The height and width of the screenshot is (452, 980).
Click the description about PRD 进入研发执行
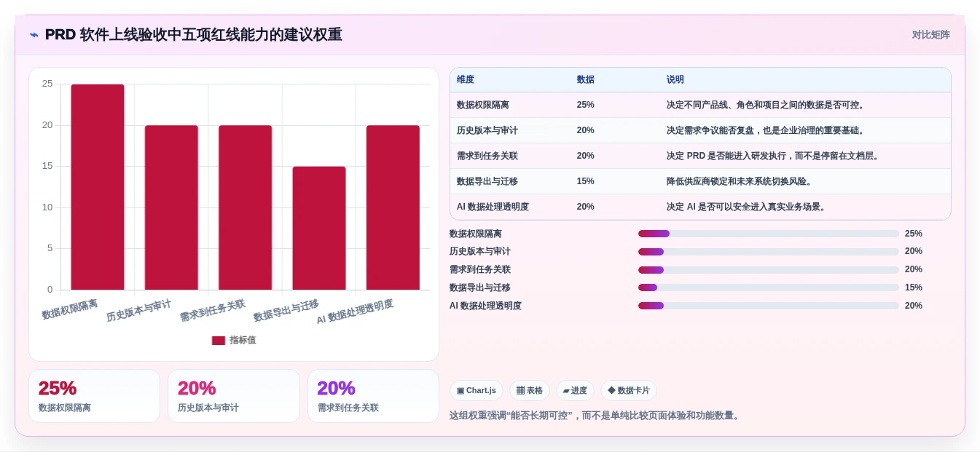point(774,156)
